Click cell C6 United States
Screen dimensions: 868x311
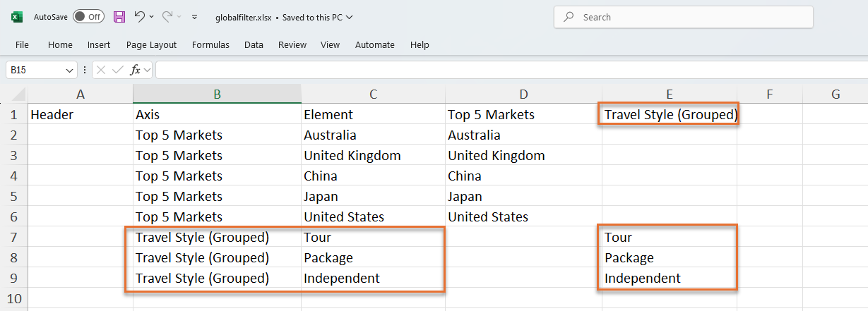pyautogui.click(x=373, y=217)
